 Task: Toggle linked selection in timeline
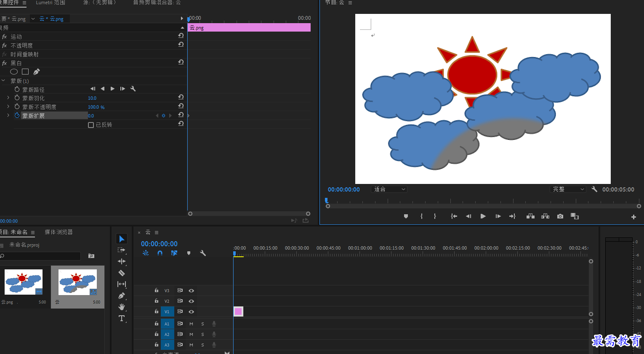[x=174, y=253]
